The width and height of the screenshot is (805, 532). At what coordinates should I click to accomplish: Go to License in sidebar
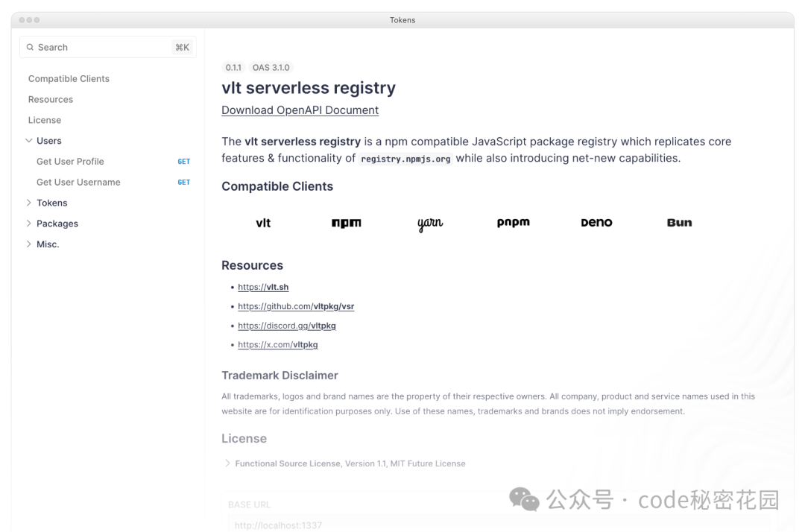(45, 120)
